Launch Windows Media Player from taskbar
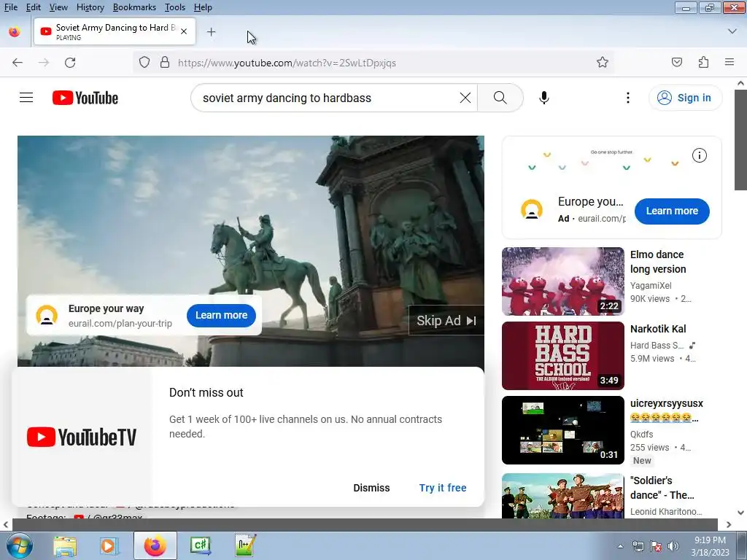 click(109, 545)
